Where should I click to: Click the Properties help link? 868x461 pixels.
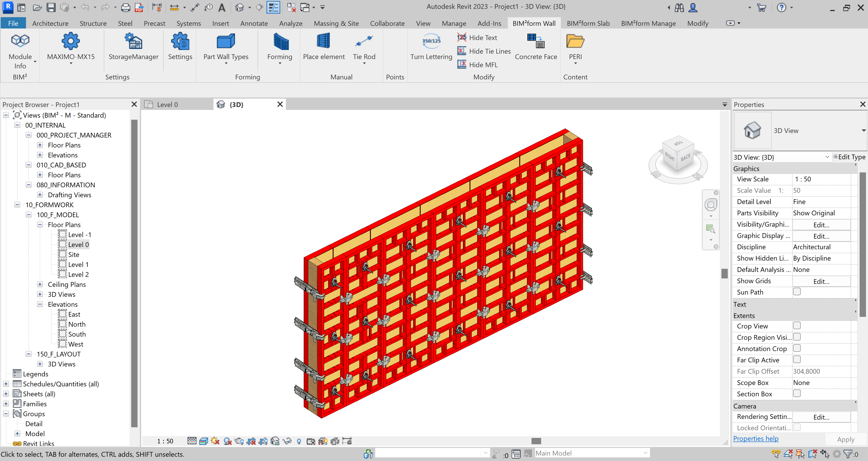click(756, 438)
